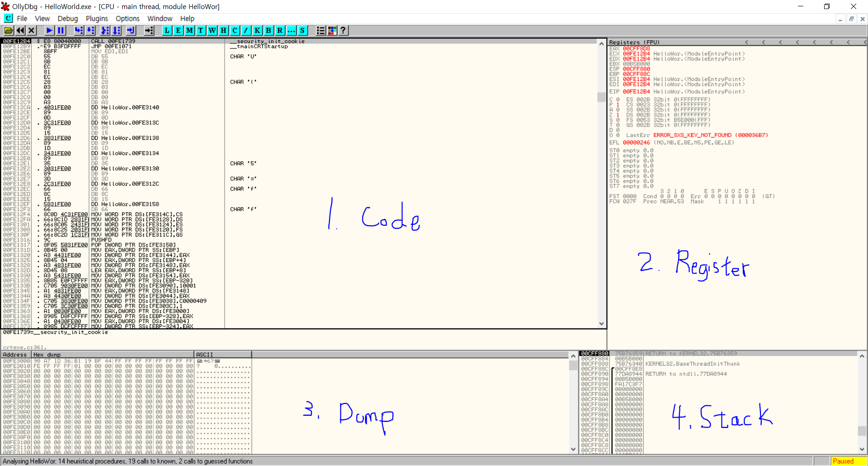The image size is (868, 466).
Task: Click the EAX register value 00CFF8D8
Action: (x=637, y=48)
